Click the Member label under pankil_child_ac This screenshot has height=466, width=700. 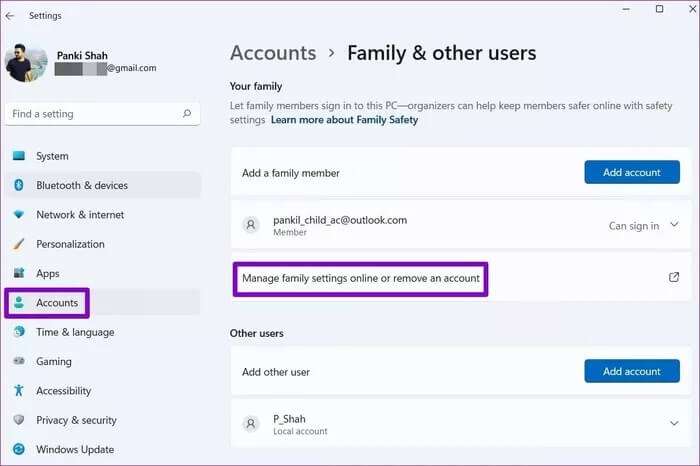[x=290, y=232]
